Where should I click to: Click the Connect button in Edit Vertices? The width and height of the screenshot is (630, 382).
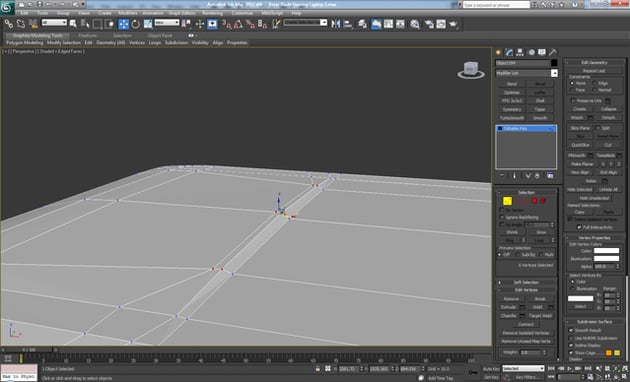point(526,324)
